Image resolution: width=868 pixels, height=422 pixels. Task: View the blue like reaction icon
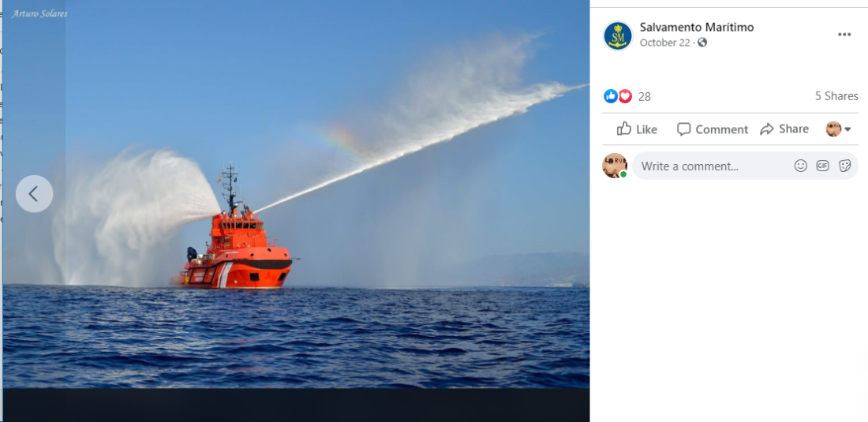tap(611, 96)
